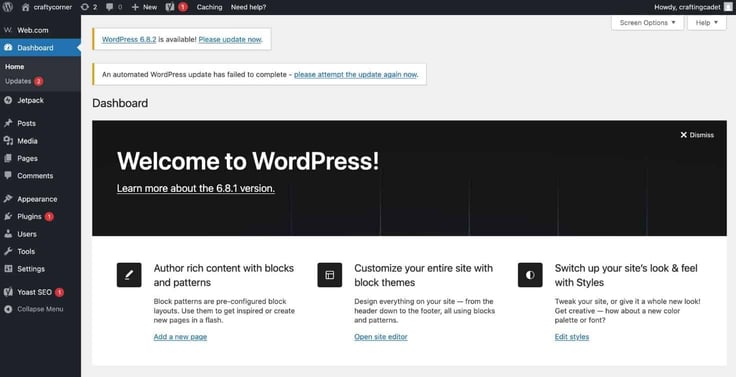This screenshot has height=377, width=736.
Task: Click the Appearance paintbrush icon
Action: tap(8, 199)
